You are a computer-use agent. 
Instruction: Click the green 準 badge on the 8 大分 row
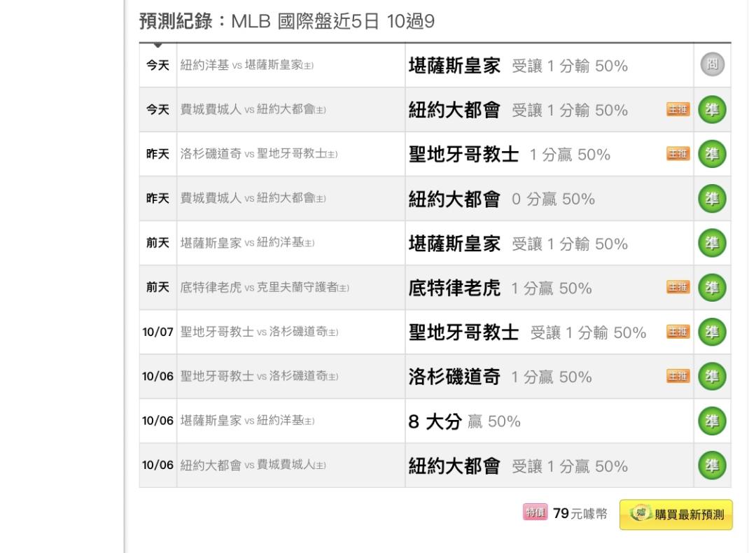[712, 421]
